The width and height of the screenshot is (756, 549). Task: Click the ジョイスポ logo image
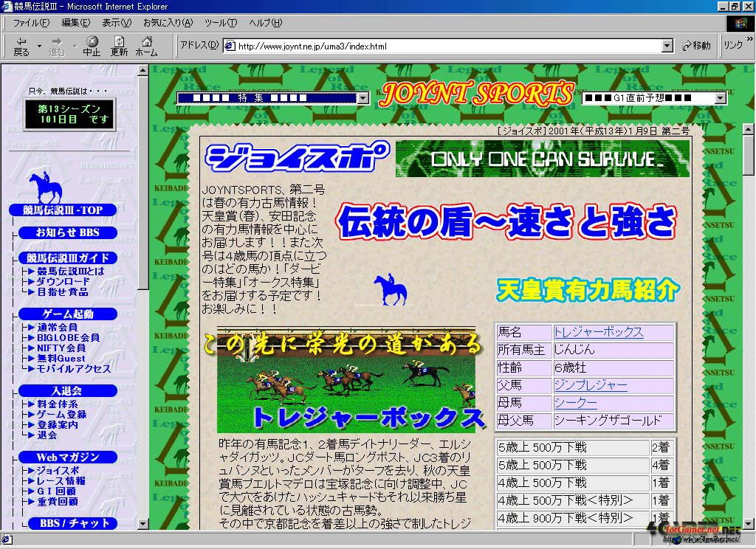coord(297,157)
